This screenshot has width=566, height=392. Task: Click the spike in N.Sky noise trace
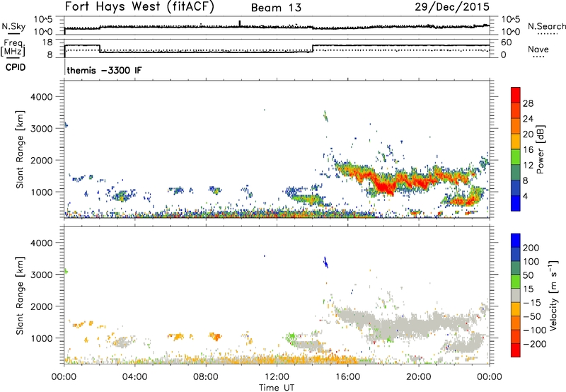point(240,23)
